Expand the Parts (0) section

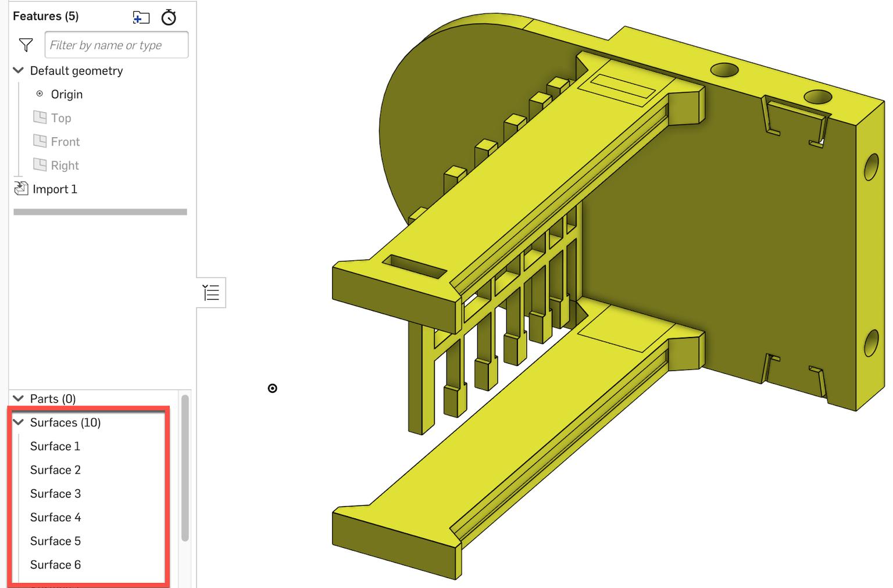pyautogui.click(x=18, y=399)
